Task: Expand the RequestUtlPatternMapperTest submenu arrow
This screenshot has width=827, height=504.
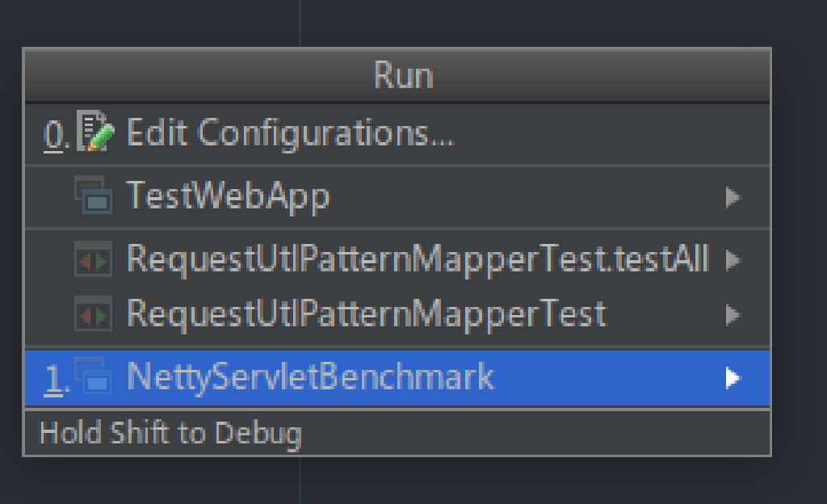Action: tap(733, 313)
